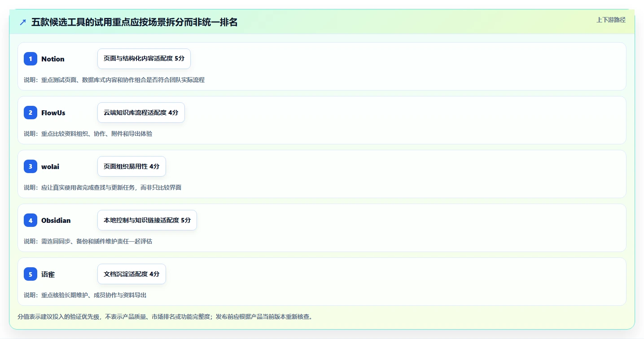Click the Notion description about 数据库式内容
The image size is (644, 339).
pos(114,80)
